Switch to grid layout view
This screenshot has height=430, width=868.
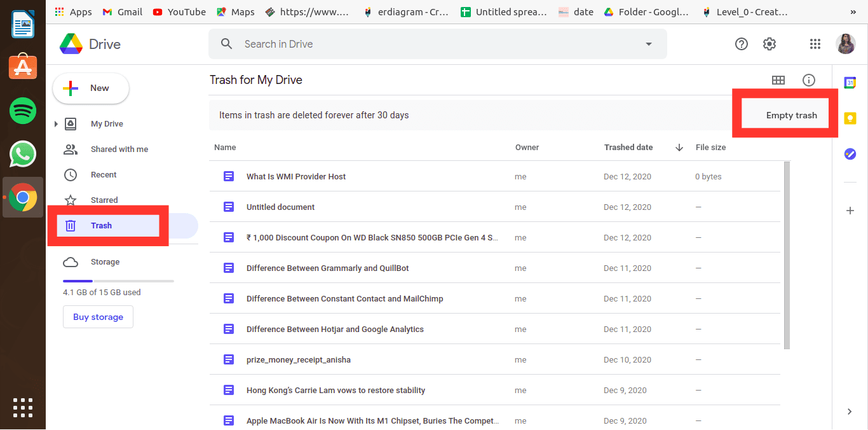point(778,80)
